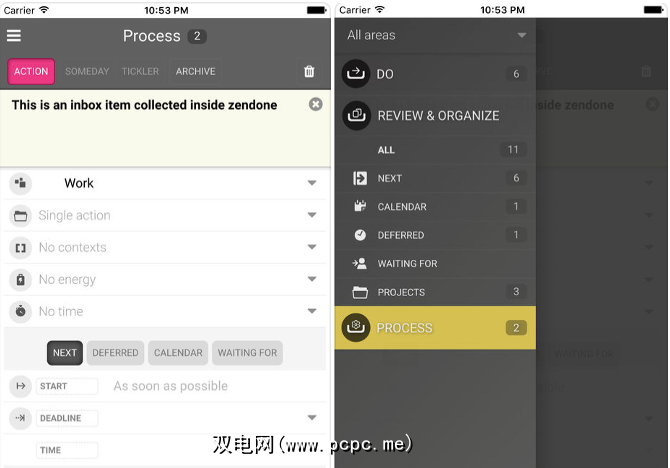
Task: Switch to the TICKLER tab
Action: click(140, 71)
